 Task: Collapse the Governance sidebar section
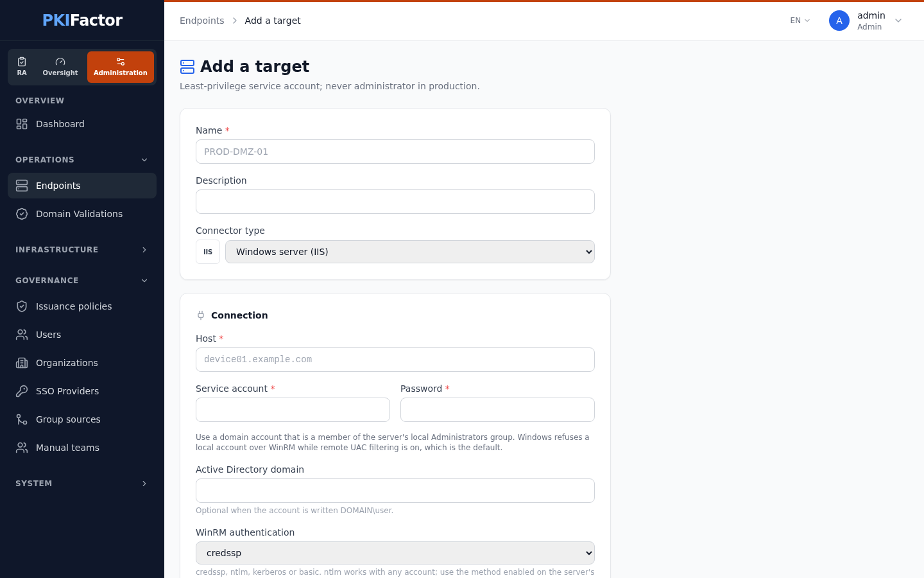point(82,281)
